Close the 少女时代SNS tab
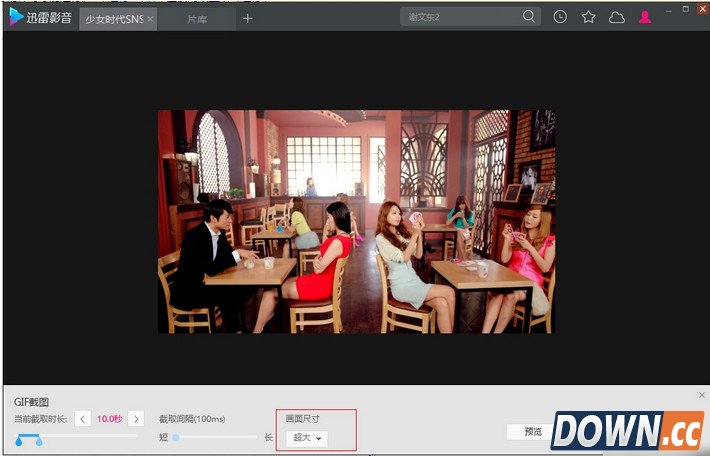This screenshot has height=456, width=710. click(x=150, y=19)
